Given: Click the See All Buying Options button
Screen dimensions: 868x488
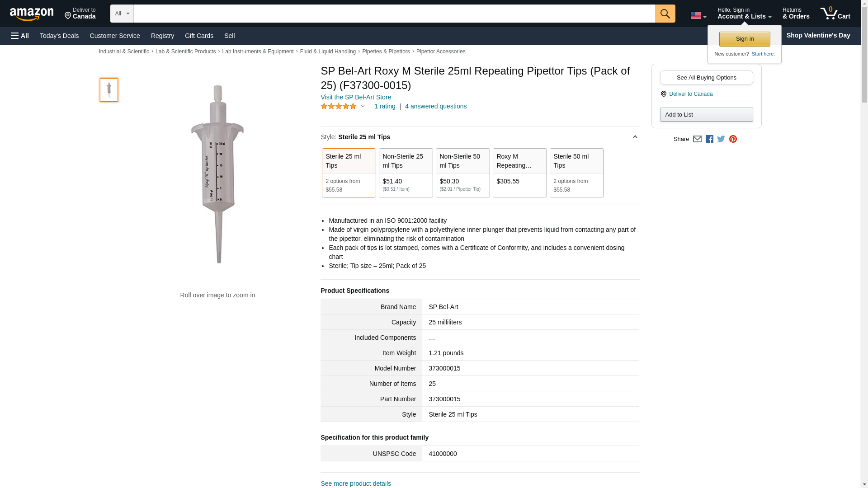Looking at the screenshot, I should (x=706, y=77).
